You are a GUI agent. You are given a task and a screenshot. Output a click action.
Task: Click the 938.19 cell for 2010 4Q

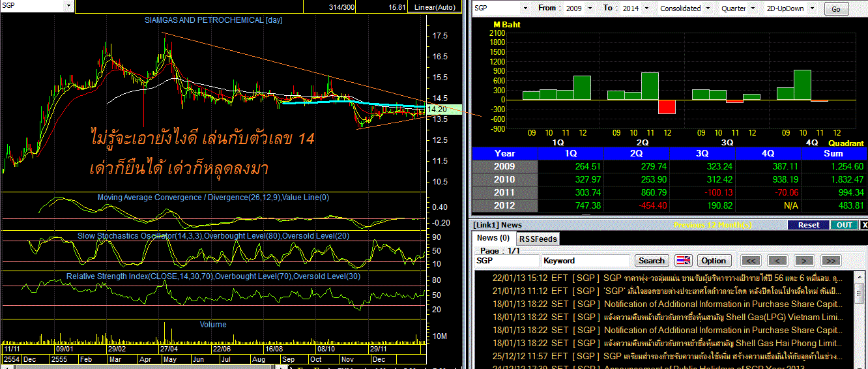coord(768,179)
